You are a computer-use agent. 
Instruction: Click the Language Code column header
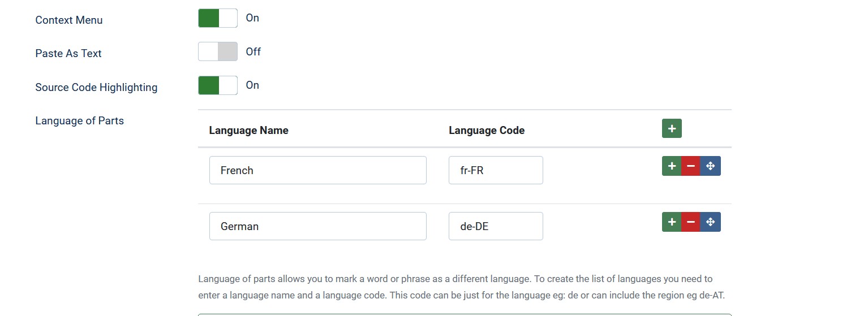(x=487, y=131)
